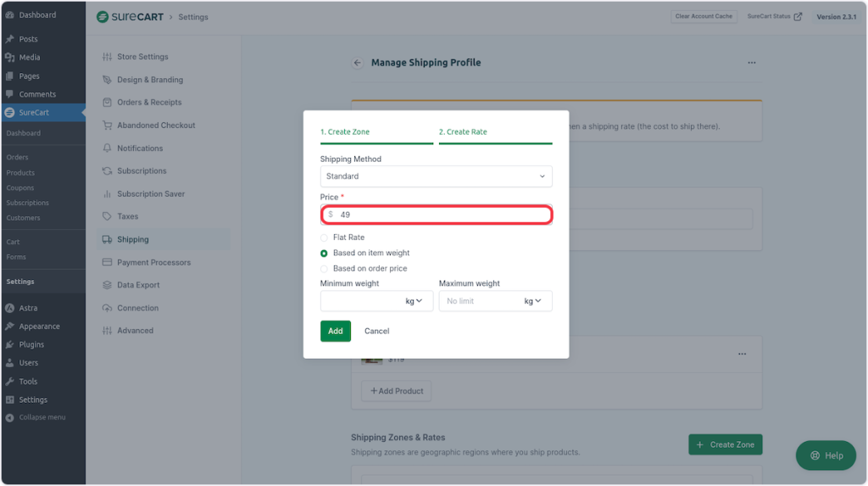The image size is (868, 486).
Task: Expand the minimum weight kg unit dropdown
Action: tap(414, 301)
